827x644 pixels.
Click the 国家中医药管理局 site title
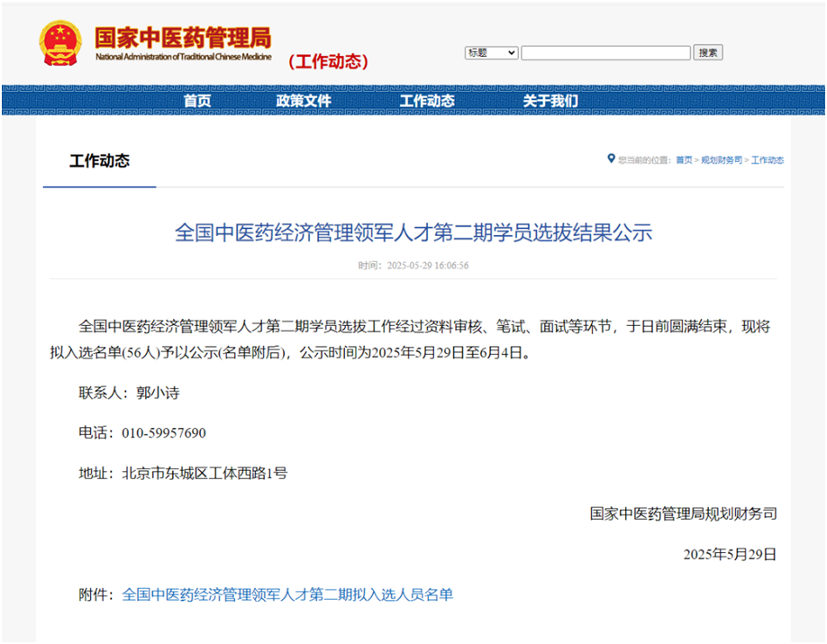click(183, 38)
